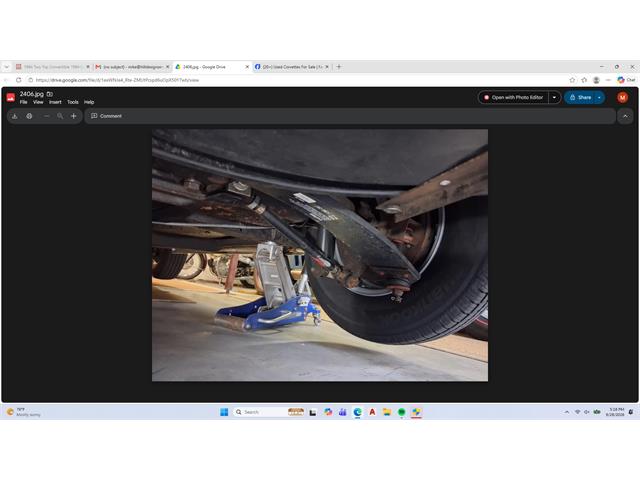Open the Insert menu
The image size is (640, 480).
click(x=55, y=102)
